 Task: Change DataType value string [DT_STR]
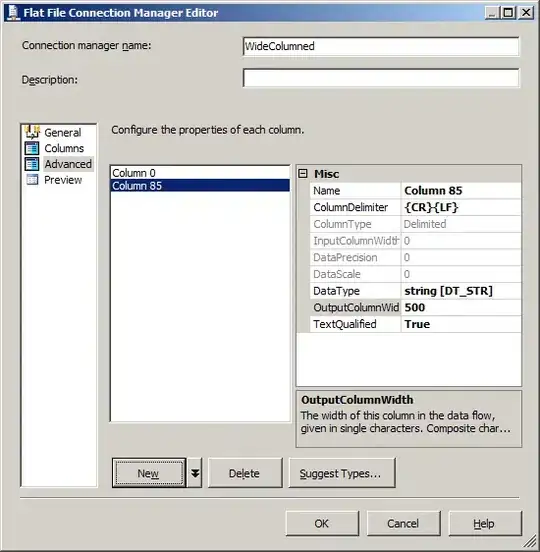coord(461,291)
